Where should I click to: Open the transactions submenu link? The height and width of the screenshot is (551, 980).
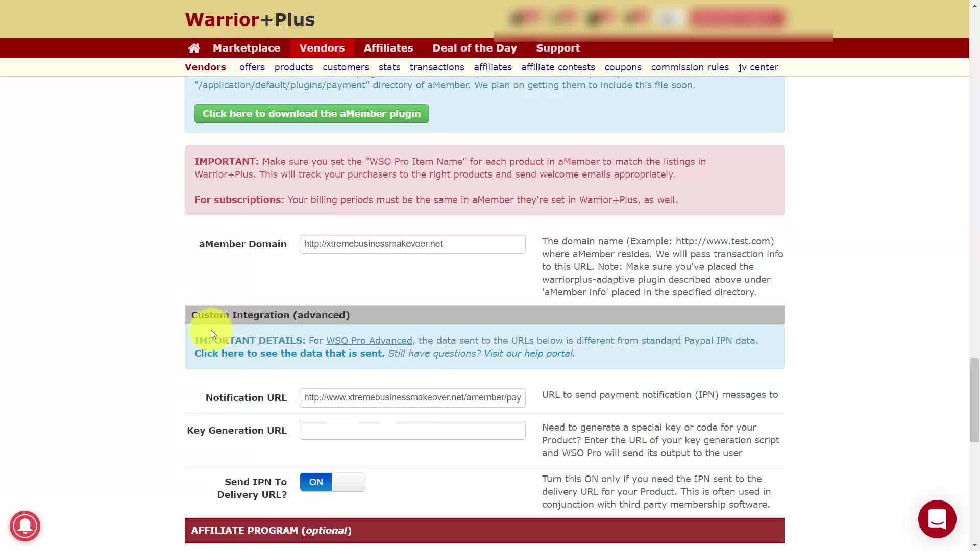(437, 67)
